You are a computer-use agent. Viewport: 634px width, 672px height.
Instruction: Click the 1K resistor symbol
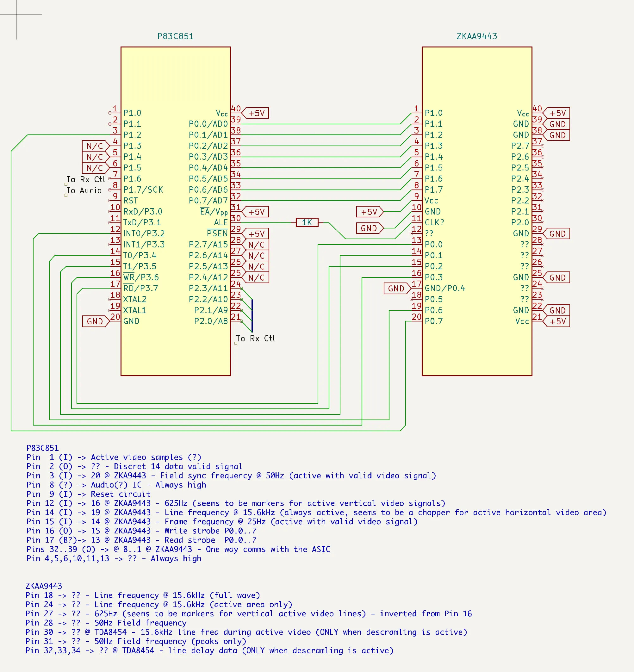coord(307,222)
